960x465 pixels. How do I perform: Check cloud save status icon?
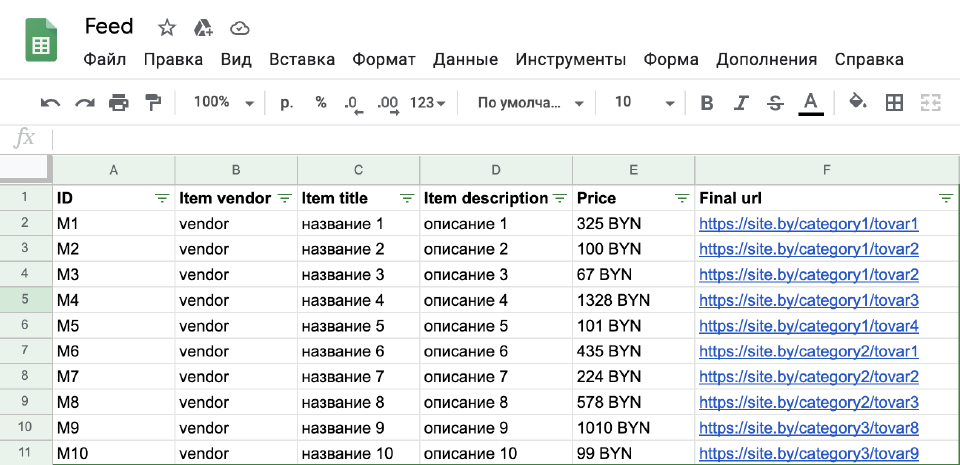tap(239, 28)
